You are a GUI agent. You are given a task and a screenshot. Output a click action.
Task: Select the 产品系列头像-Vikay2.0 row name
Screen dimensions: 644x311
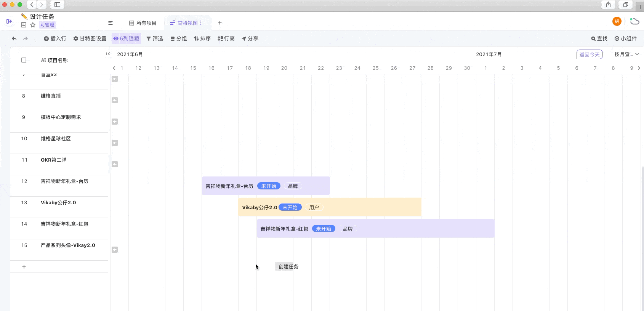(68, 245)
